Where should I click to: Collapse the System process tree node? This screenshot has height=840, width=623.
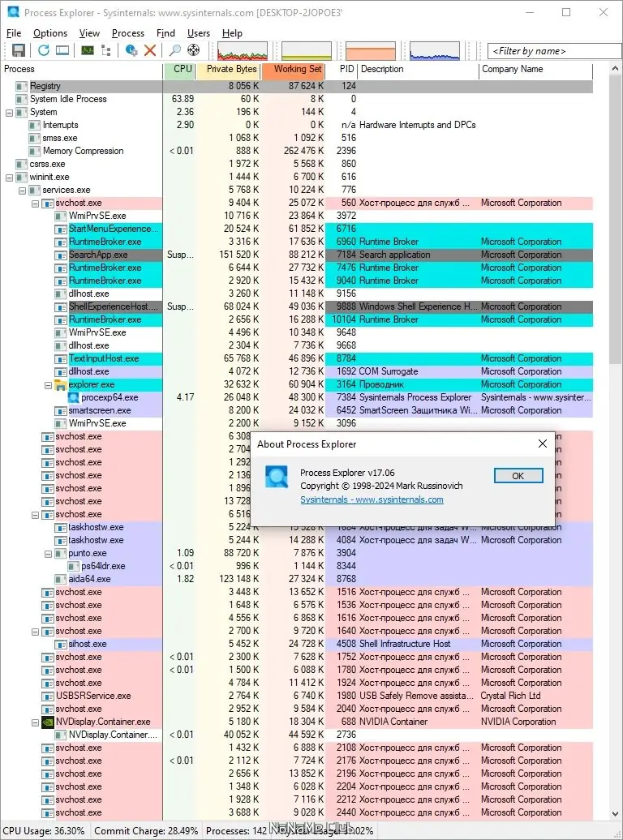9,113
